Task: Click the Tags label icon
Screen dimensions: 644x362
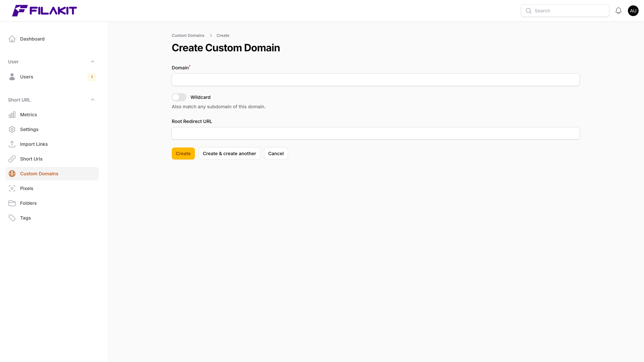Action: (12, 218)
